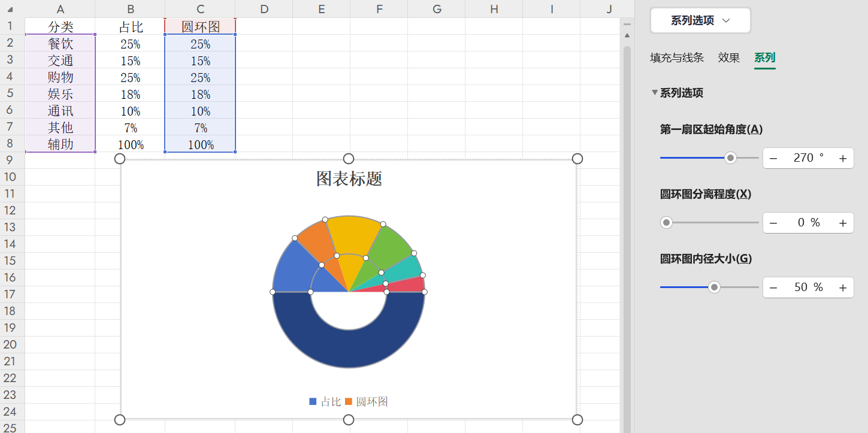868x433 pixels.
Task: Click the minus stepper for 圆环图分离程度
Action: 773,222
